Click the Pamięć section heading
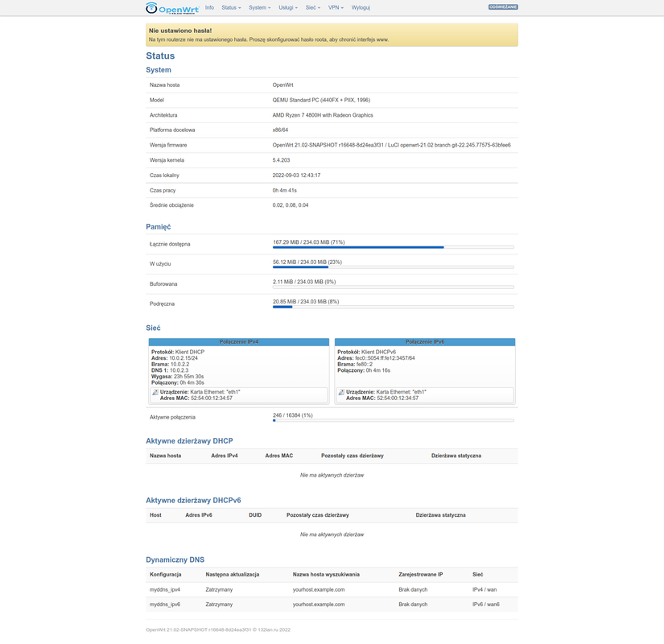Image resolution: width=664 pixels, height=644 pixels. point(159,227)
